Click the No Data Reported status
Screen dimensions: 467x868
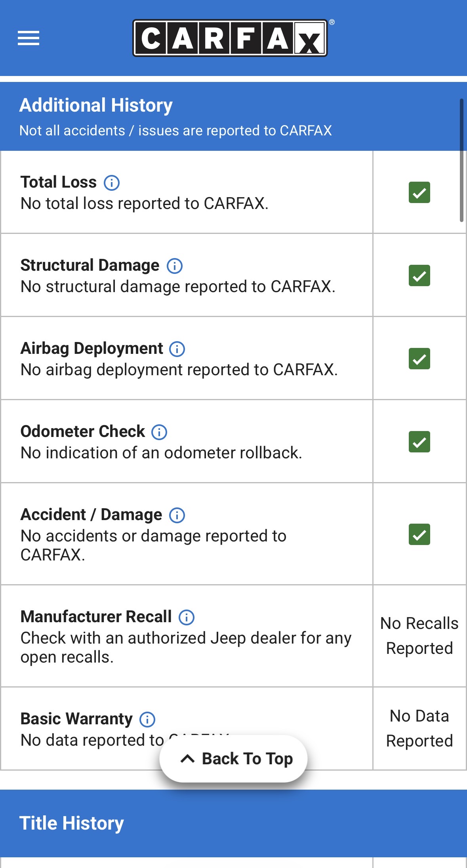419,728
